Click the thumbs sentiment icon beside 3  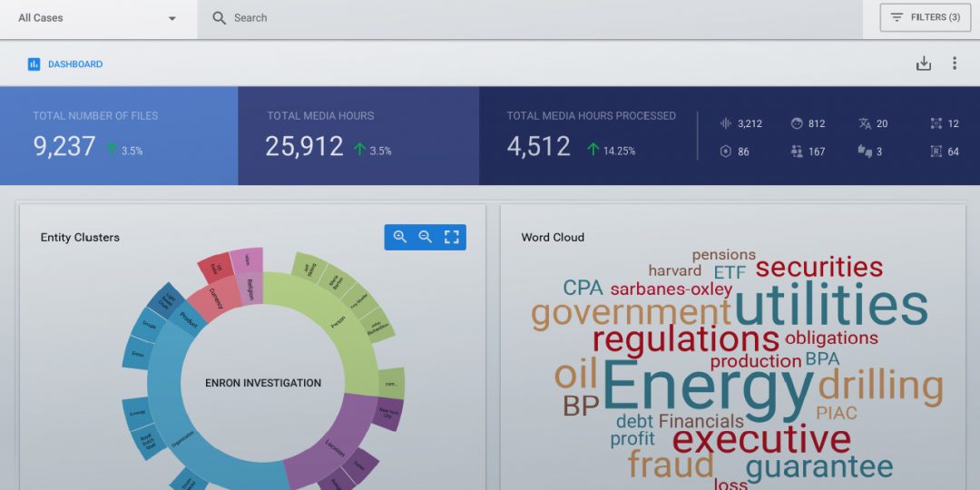[865, 152]
